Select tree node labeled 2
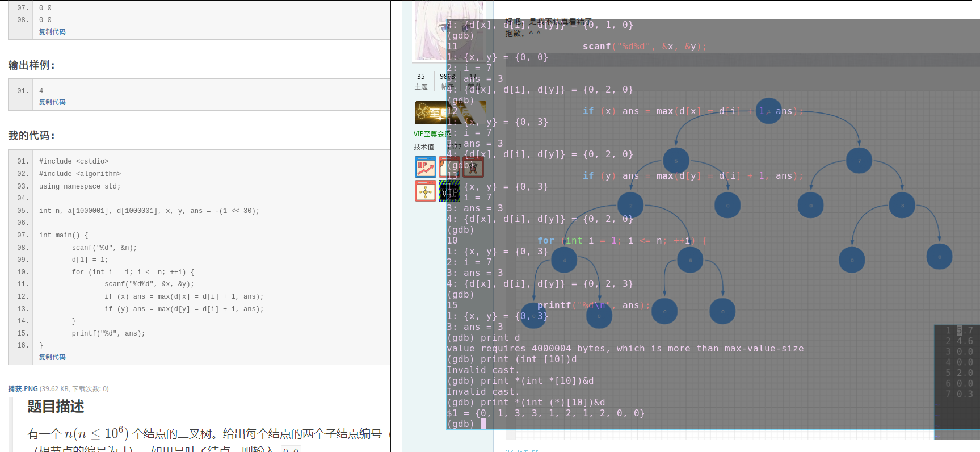Image resolution: width=980 pixels, height=452 pixels. pyautogui.click(x=630, y=205)
